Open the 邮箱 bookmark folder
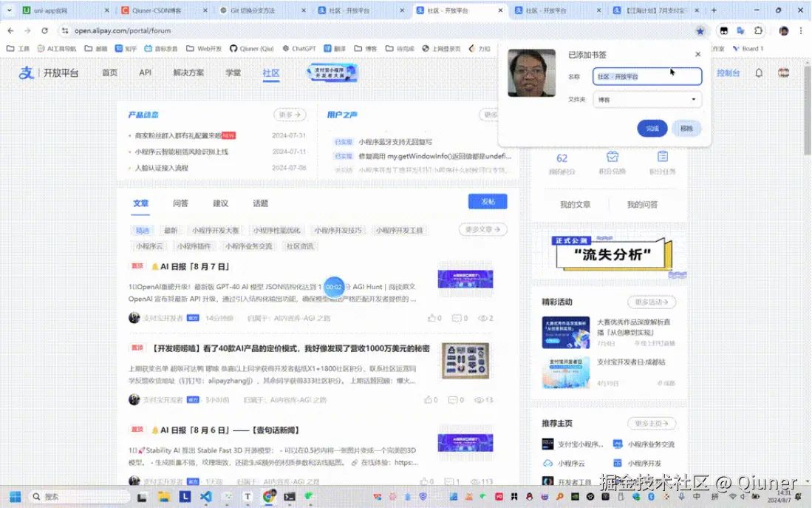Image resolution: width=812 pixels, height=508 pixels. (x=96, y=49)
